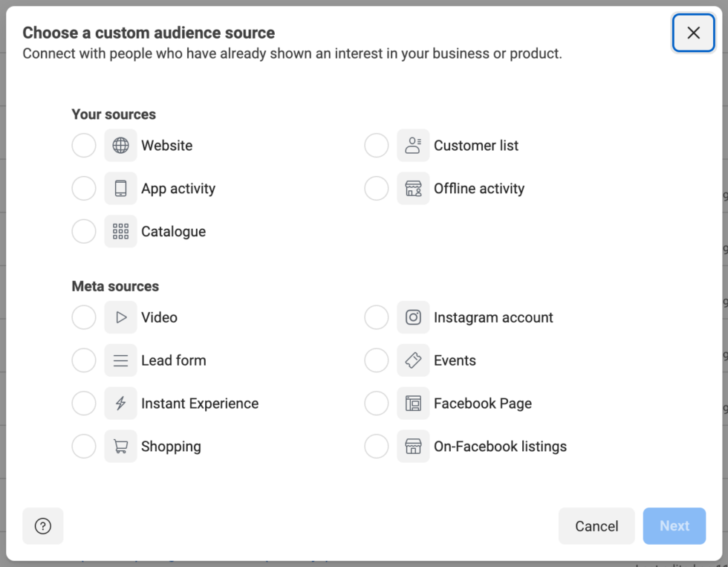Image resolution: width=728 pixels, height=567 pixels.
Task: Click the Instagram account icon
Action: pyautogui.click(x=413, y=317)
